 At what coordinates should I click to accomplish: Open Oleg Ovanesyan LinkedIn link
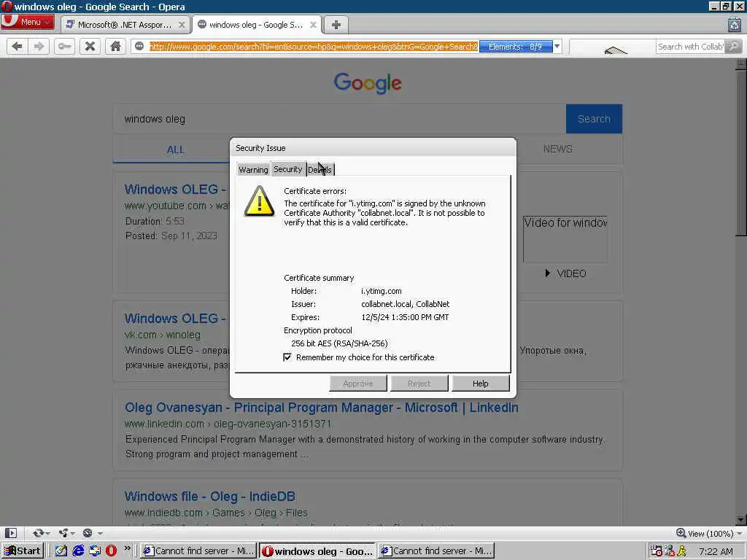[322, 408]
